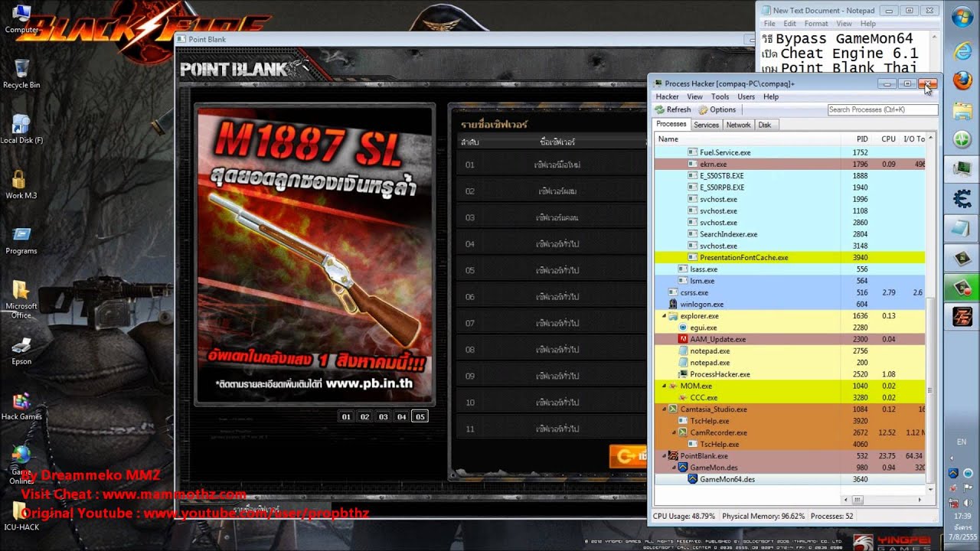
Task: Click Search Processes field
Action: pyautogui.click(x=882, y=109)
